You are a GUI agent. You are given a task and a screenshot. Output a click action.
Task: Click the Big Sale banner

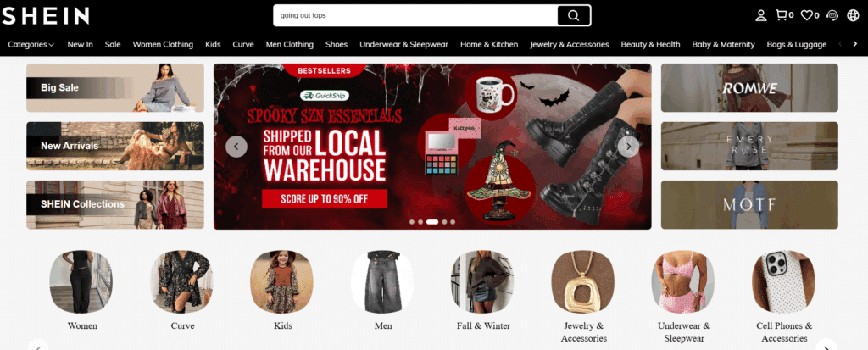click(x=115, y=87)
